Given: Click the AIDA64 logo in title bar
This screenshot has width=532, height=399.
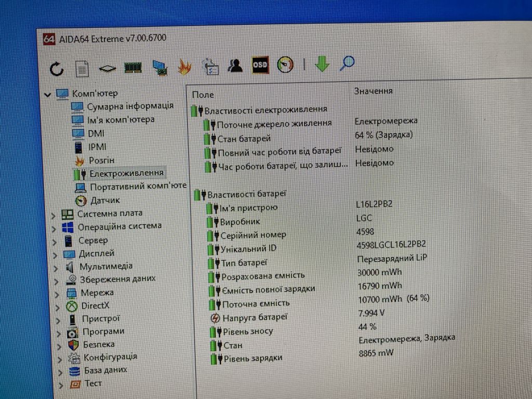Looking at the screenshot, I should point(49,39).
